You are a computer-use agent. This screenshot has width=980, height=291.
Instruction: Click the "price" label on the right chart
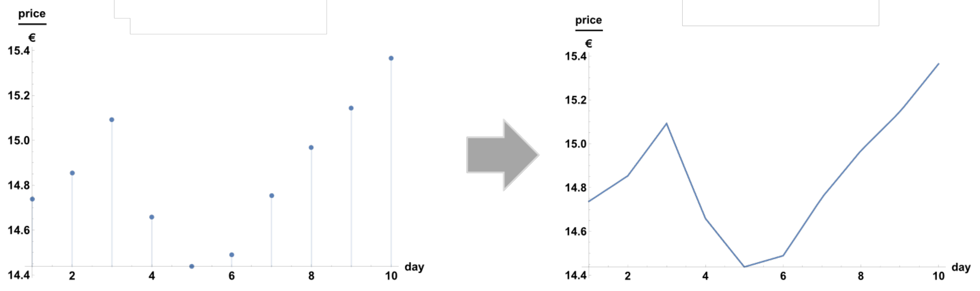click(588, 20)
